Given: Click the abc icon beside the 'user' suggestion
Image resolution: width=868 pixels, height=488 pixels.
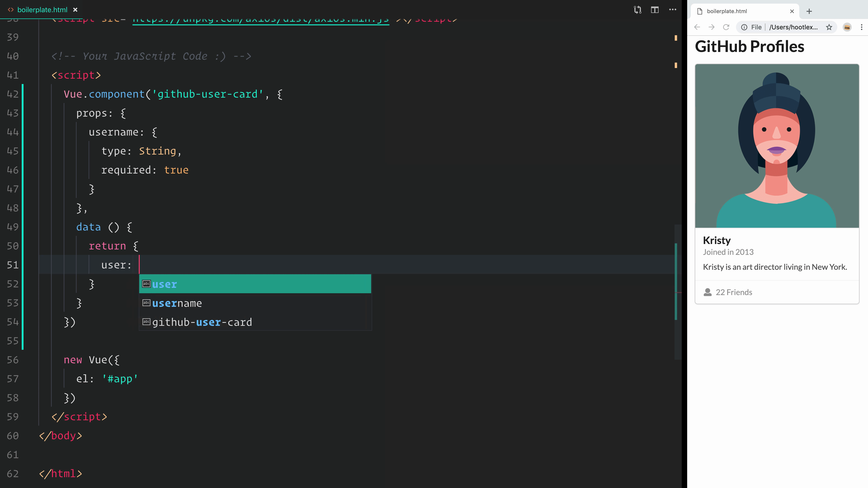Looking at the screenshot, I should (146, 284).
